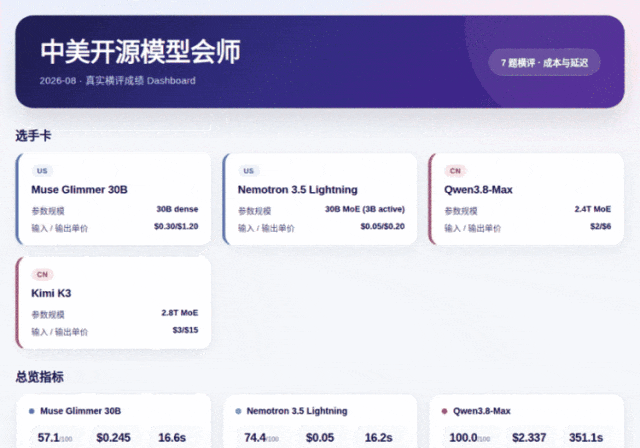Click the 74.4 score value

(255, 438)
